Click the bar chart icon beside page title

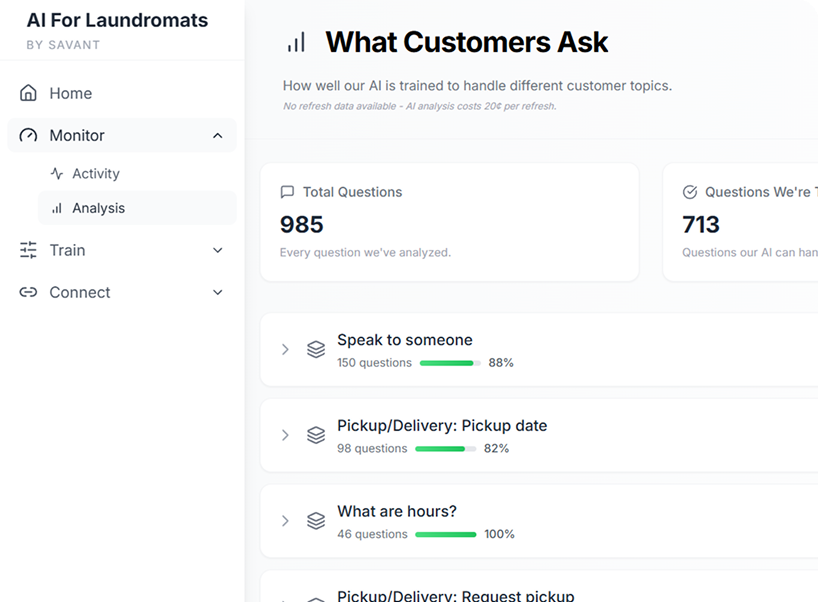point(296,42)
